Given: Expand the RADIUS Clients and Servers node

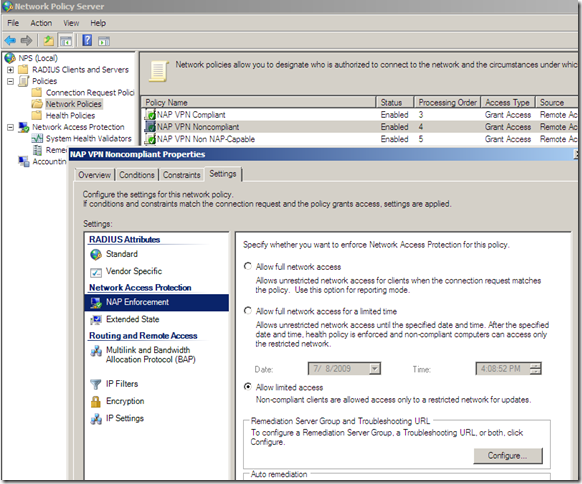Looking at the screenshot, I should [x=10, y=69].
